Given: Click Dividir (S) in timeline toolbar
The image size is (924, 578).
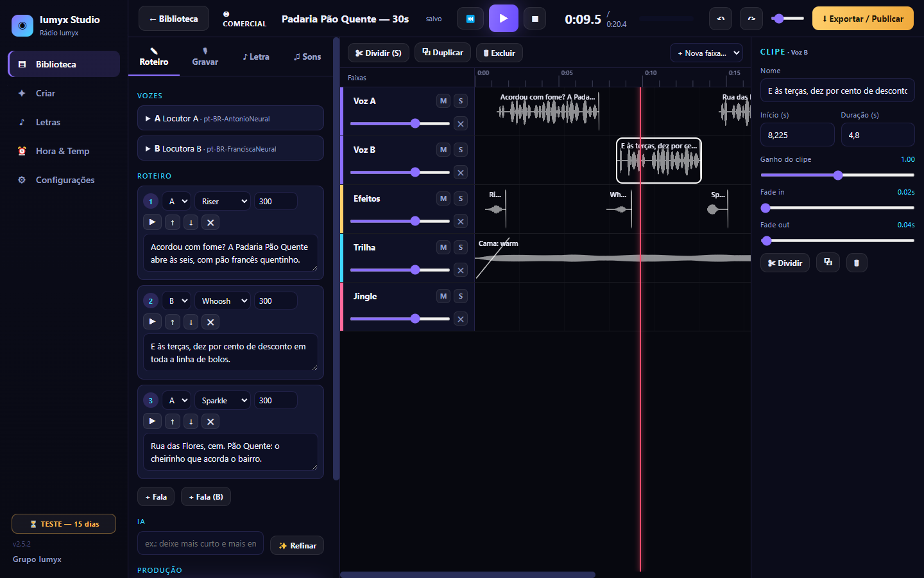Looking at the screenshot, I should (x=379, y=53).
